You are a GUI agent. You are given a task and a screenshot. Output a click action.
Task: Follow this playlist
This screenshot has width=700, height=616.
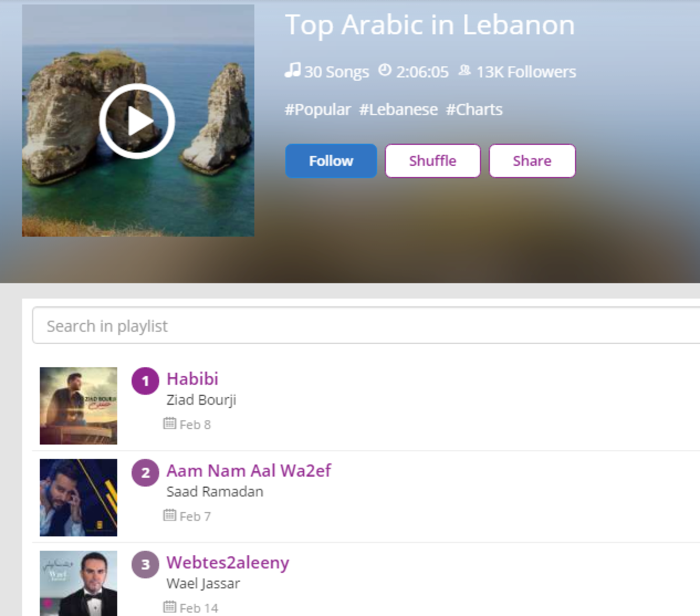point(331,161)
